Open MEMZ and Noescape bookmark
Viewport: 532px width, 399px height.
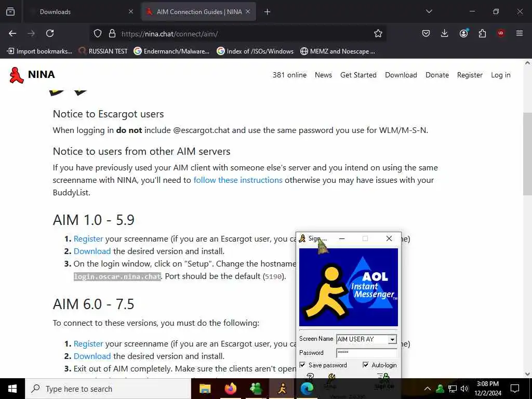[338, 51]
